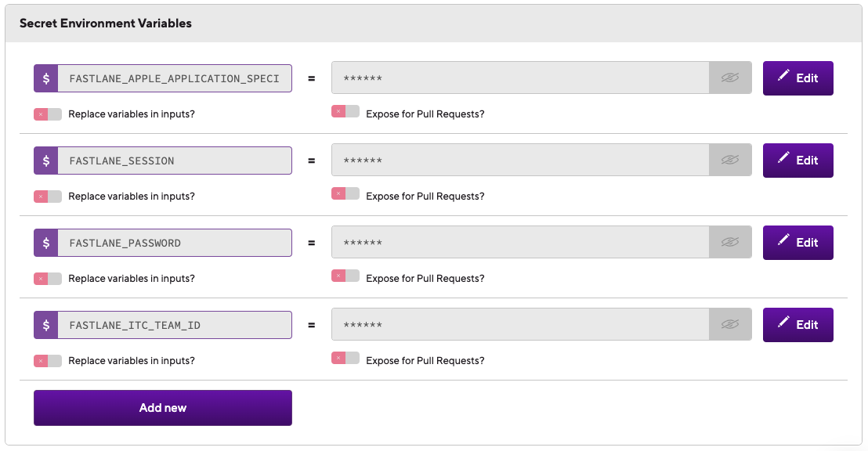Show hidden value for FASTLANE_PASSWORD

click(x=730, y=243)
